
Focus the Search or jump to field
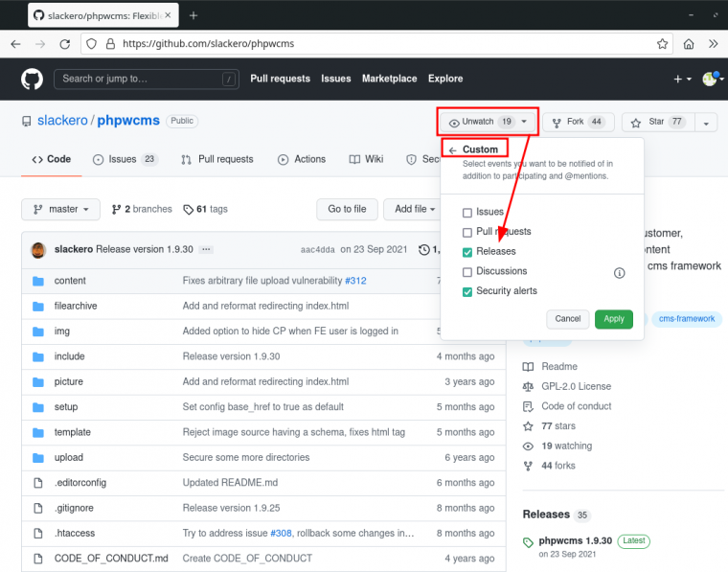pos(147,79)
